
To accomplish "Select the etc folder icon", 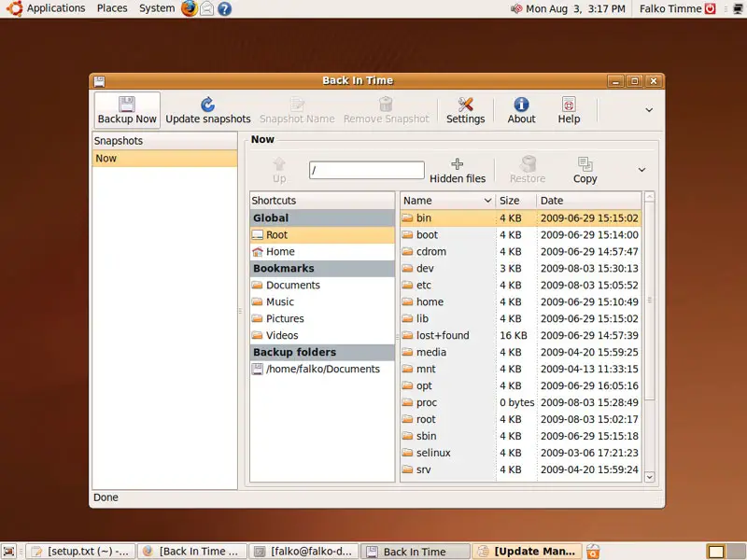I will (x=407, y=286).
